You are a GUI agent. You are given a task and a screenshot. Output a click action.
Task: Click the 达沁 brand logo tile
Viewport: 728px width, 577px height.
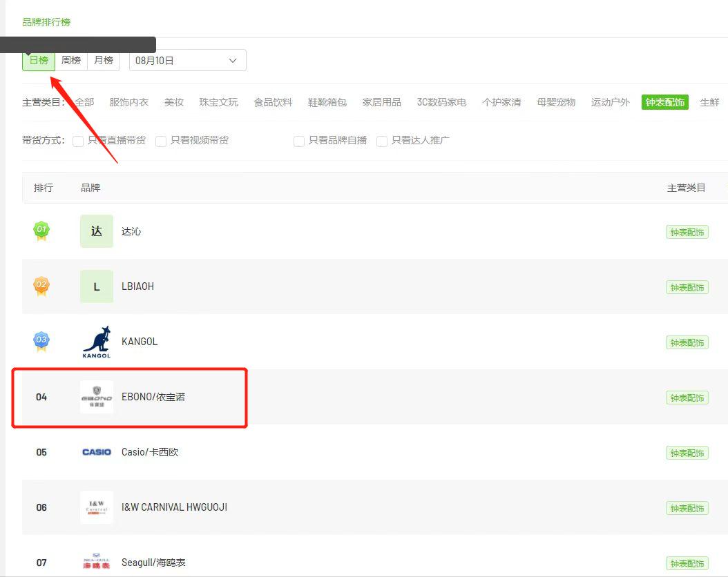click(97, 231)
